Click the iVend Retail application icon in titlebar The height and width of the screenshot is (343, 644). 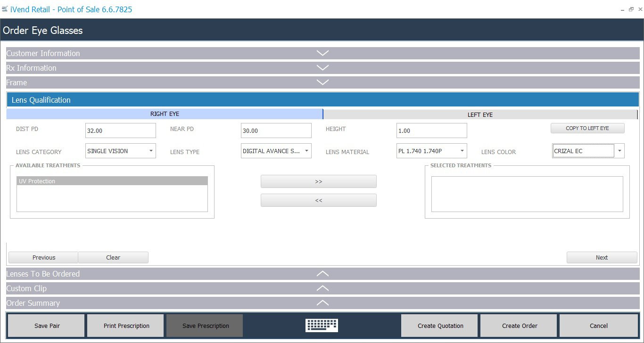coord(6,9)
